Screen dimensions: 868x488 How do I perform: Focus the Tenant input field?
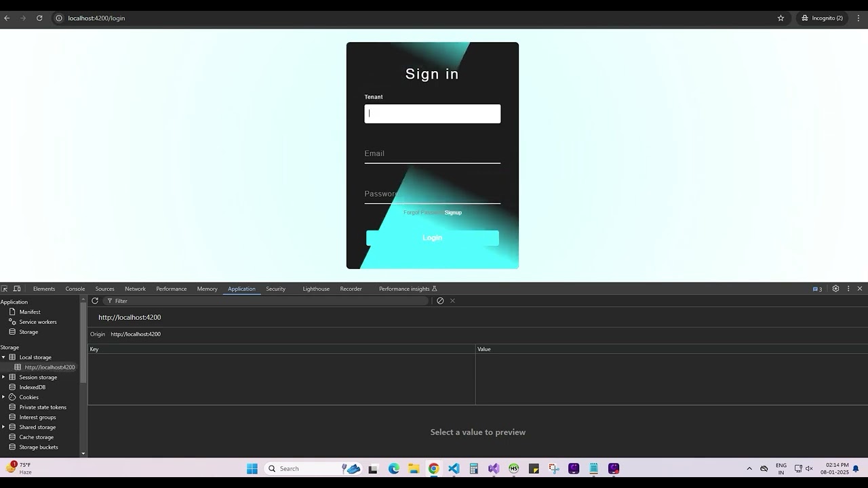pos(433,114)
